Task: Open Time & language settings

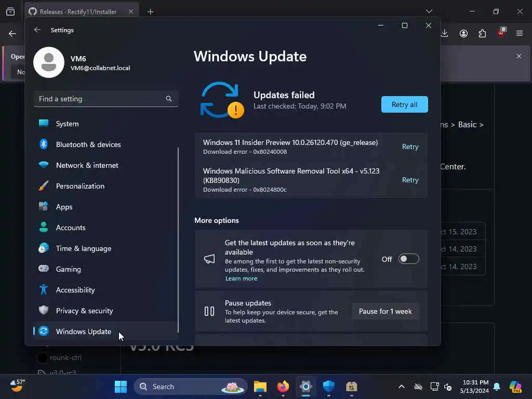Action: (x=106, y=248)
